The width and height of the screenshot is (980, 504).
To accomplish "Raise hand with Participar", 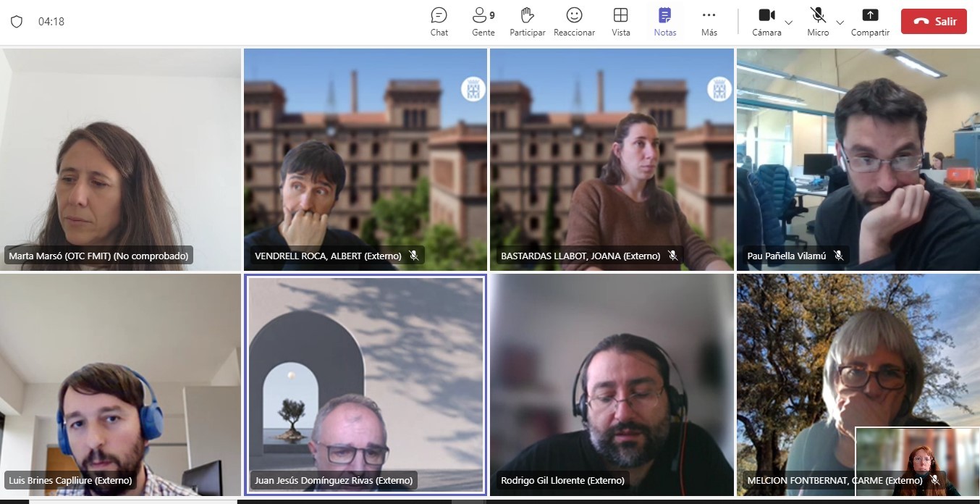I will pos(527,22).
